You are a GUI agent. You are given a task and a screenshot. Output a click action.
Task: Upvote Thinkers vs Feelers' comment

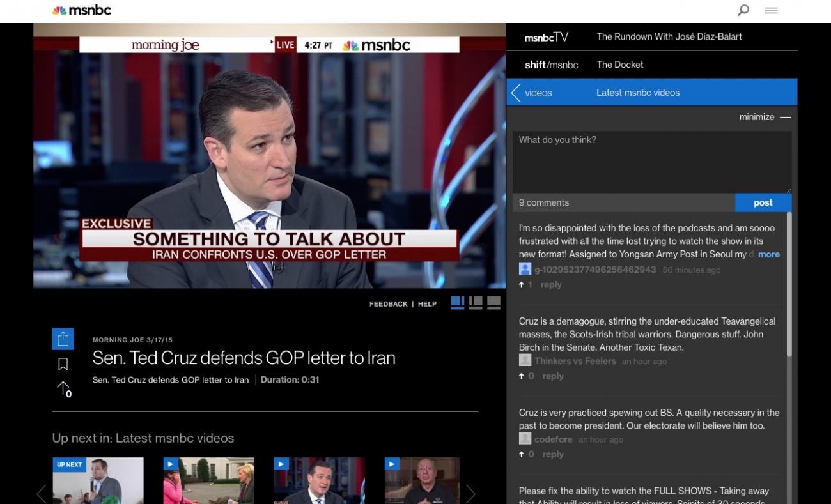click(522, 376)
